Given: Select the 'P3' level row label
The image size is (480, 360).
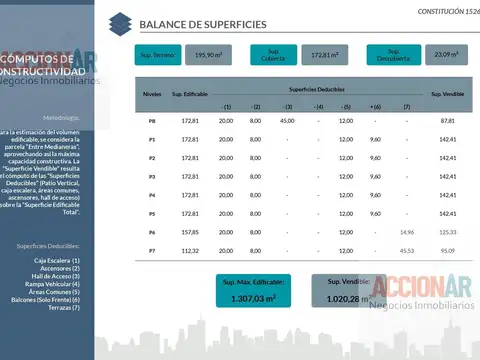Looking at the screenshot, I should coord(152,177).
